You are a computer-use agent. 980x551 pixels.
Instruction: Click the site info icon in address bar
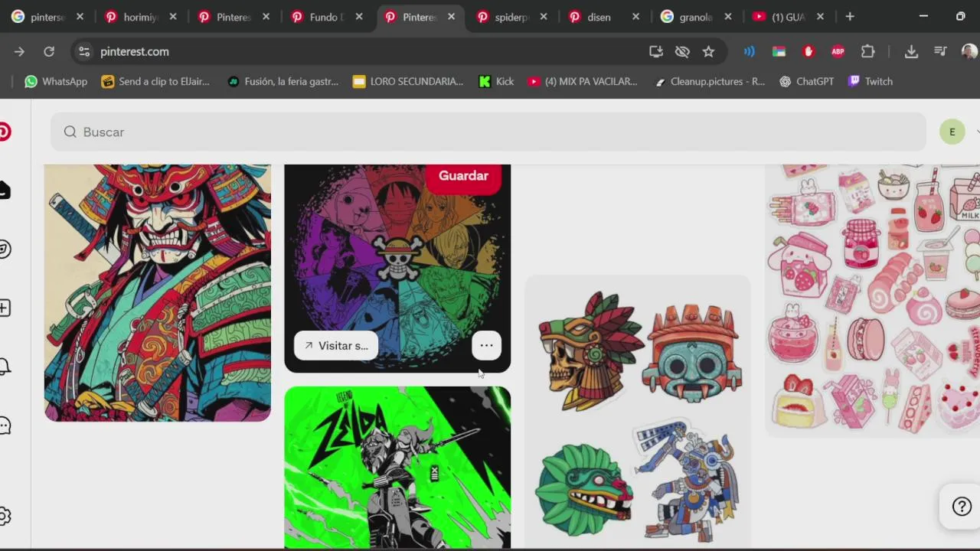(x=84, y=51)
